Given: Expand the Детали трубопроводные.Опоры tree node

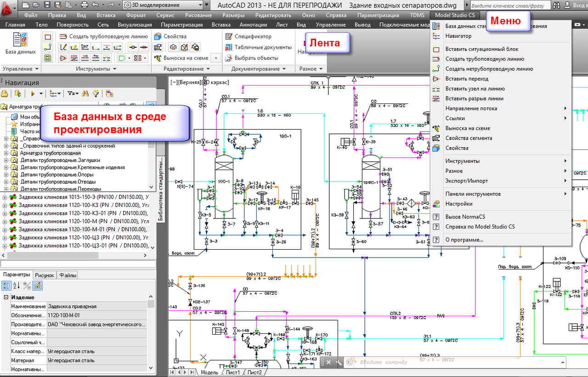Looking at the screenshot, I should tap(6, 175).
